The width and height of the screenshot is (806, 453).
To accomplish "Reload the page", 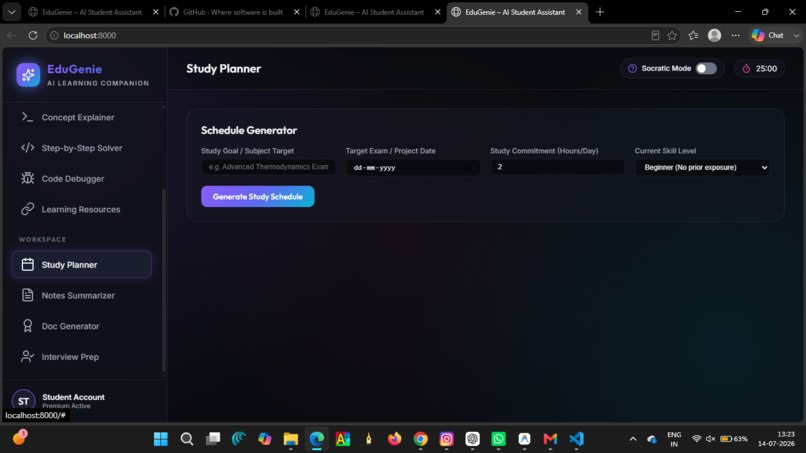I will pos(33,35).
